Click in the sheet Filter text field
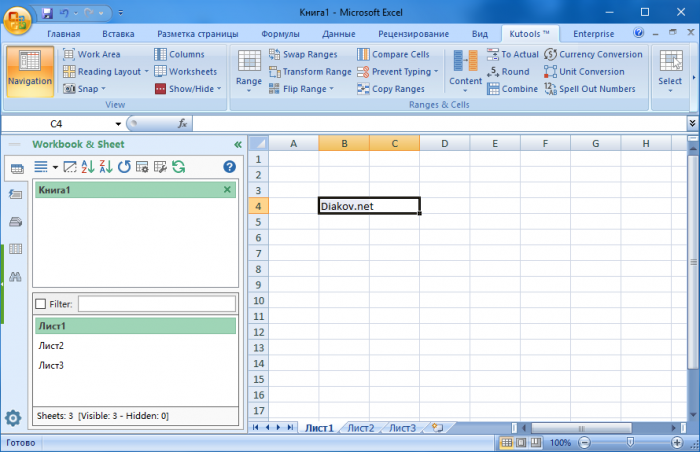Screen dimensions: 700x452 156,304
